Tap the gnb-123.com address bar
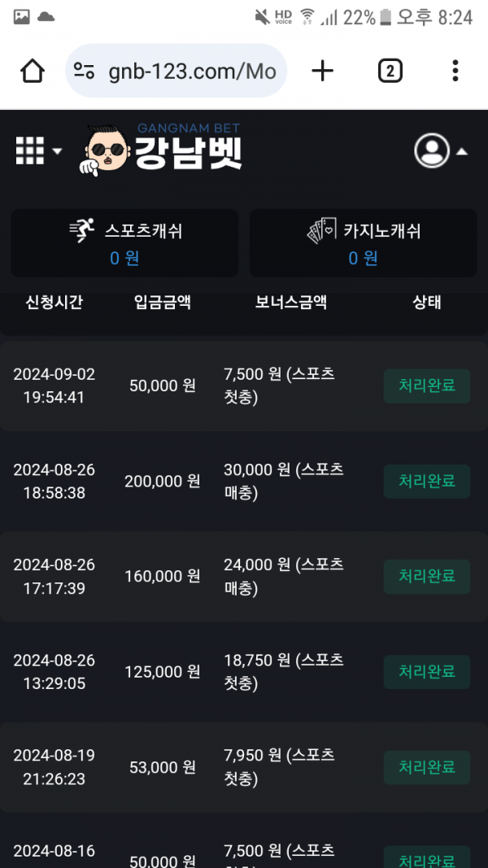Screen dimensions: 488x868 coord(191,72)
